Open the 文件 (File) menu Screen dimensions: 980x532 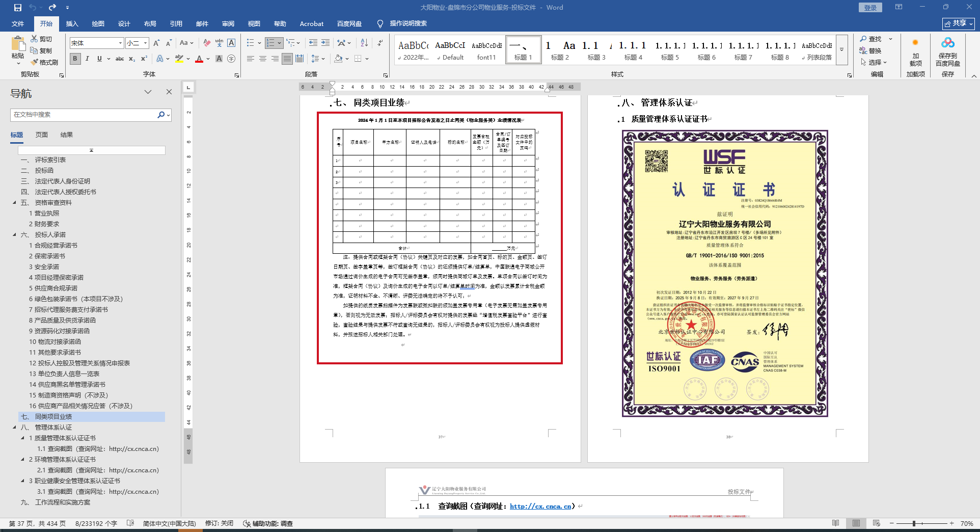tap(18, 23)
